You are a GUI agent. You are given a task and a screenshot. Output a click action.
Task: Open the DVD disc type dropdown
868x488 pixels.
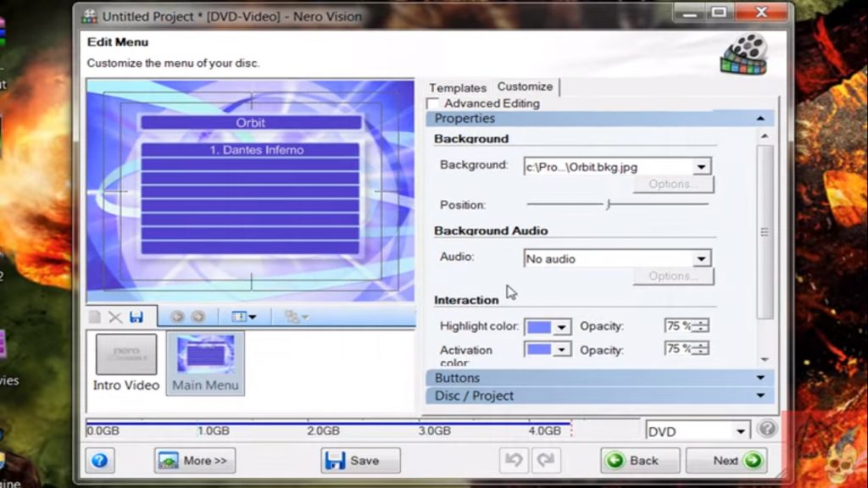click(x=741, y=431)
